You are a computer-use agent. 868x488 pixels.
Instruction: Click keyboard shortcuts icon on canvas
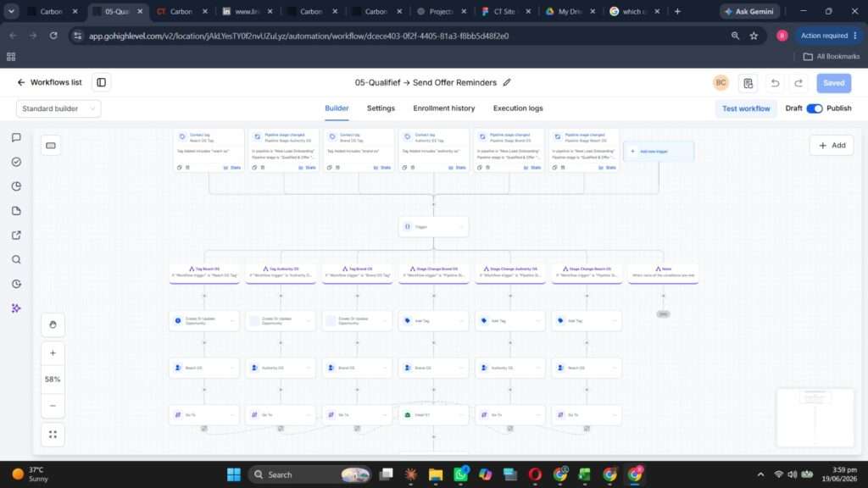click(51, 146)
